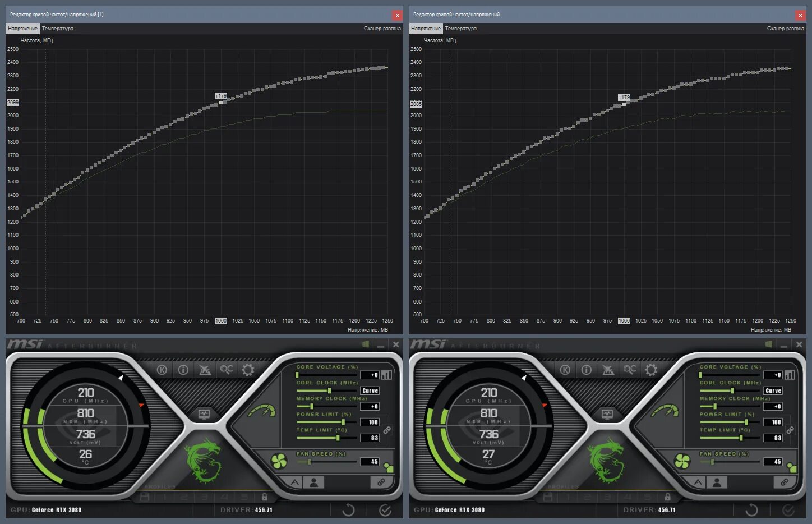Click MSI dragon logo in right Afterburner
Viewport: 812px width, 524px height.
point(607,462)
